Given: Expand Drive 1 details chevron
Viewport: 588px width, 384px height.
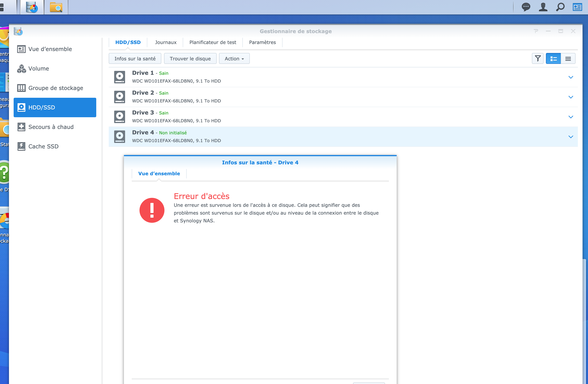Looking at the screenshot, I should [x=571, y=77].
